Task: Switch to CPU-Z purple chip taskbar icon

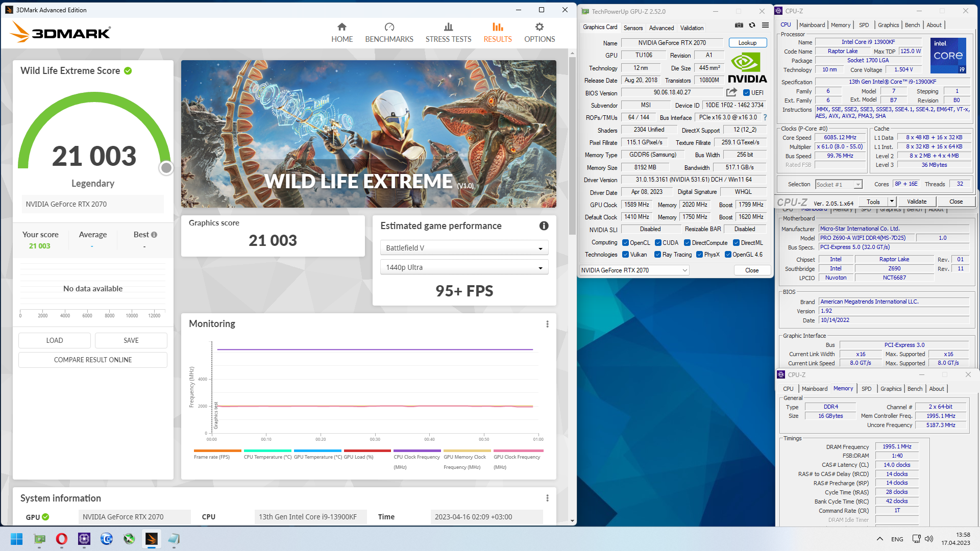Action: coord(84,539)
